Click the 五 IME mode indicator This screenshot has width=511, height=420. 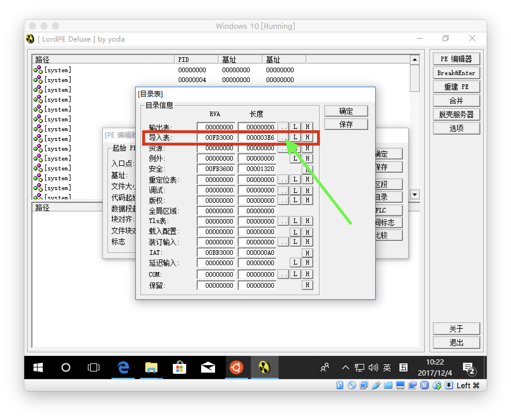[403, 367]
